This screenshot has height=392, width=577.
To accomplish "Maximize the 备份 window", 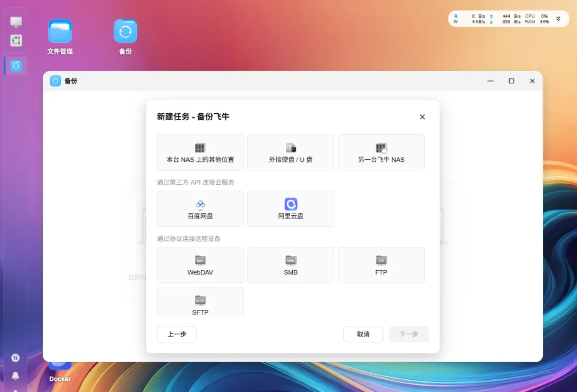I will tap(511, 81).
